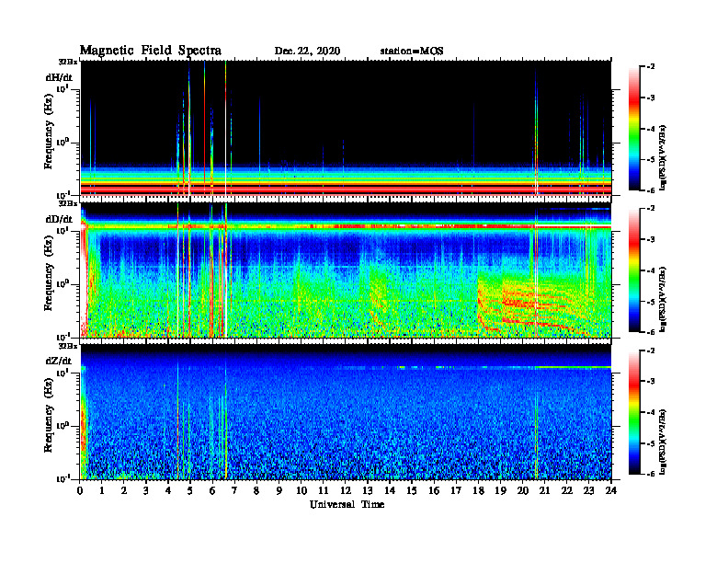Click the dD/dt spectrogram plot
Screen dimensions: 728x563
click(346, 270)
